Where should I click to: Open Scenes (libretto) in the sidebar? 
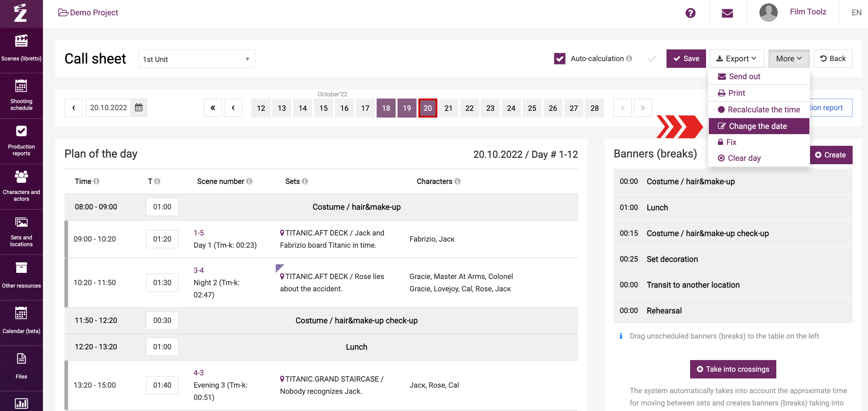coord(21,48)
